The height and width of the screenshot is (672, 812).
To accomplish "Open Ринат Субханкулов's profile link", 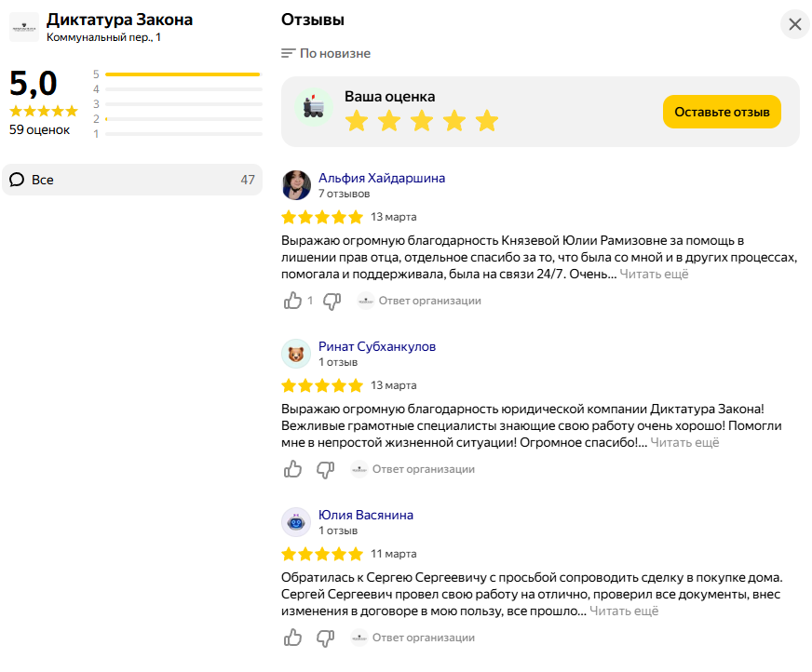I will click(x=377, y=346).
